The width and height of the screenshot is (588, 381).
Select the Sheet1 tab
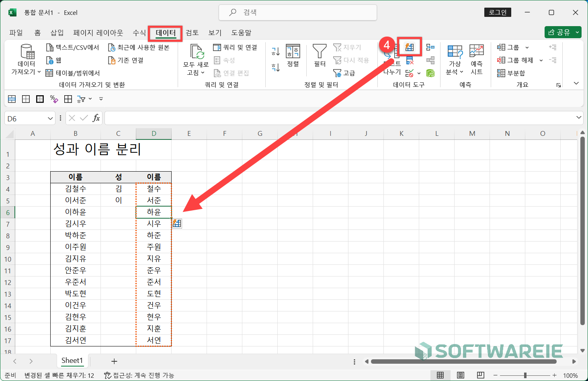coord(72,361)
